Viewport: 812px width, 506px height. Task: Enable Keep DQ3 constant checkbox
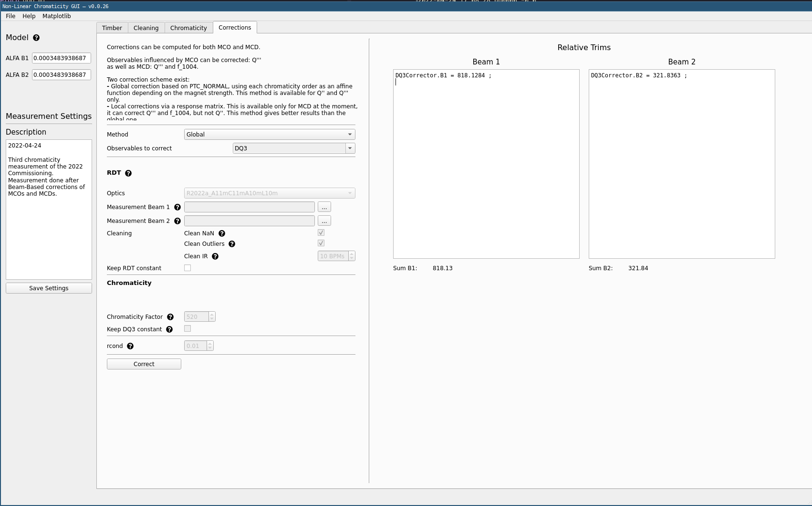click(187, 328)
